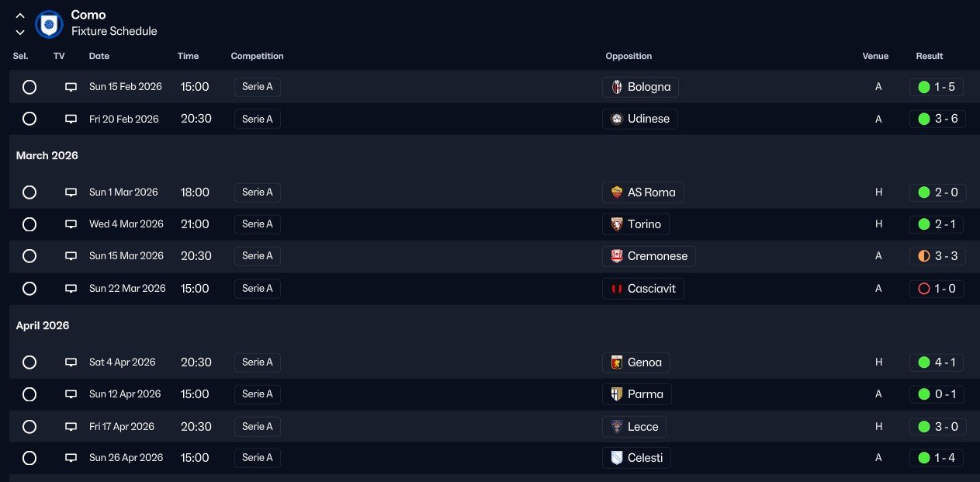
Task: Click the Bologna club crest
Action: click(x=617, y=87)
